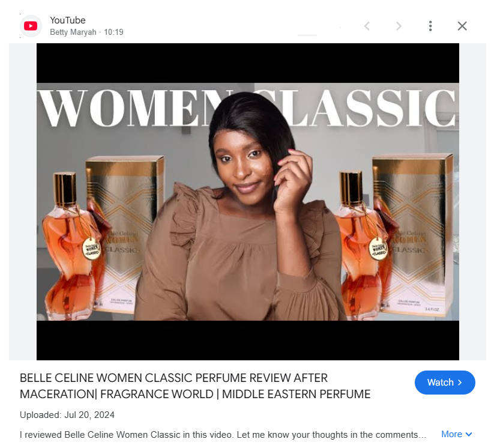Screen dimensions: 494x448
Task: Go to the next item arrow
Action: tap(399, 26)
